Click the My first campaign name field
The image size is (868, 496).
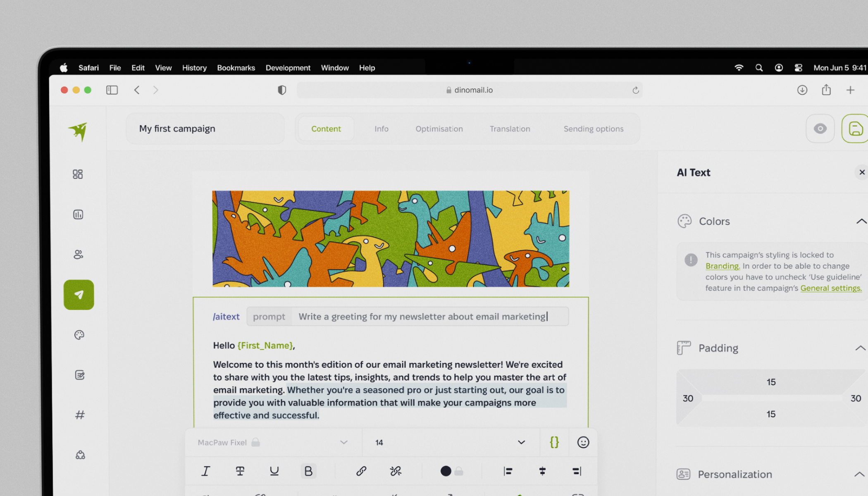[205, 129]
